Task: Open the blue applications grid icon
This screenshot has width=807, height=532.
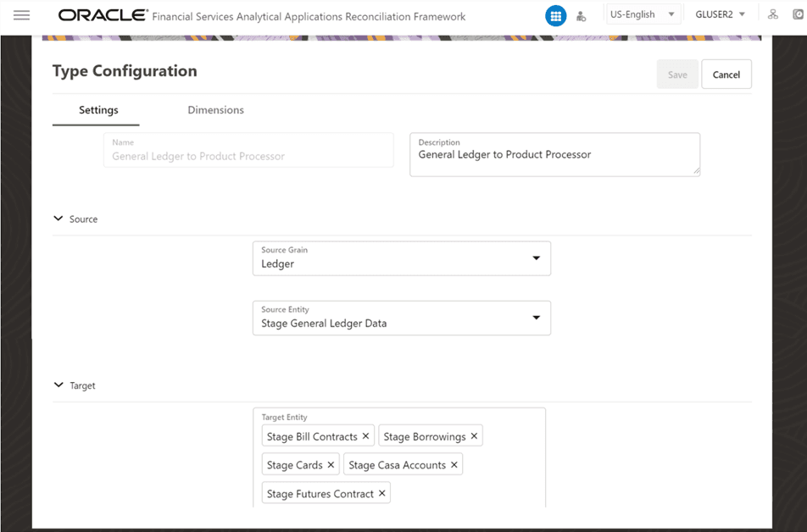Action: pyautogui.click(x=555, y=15)
